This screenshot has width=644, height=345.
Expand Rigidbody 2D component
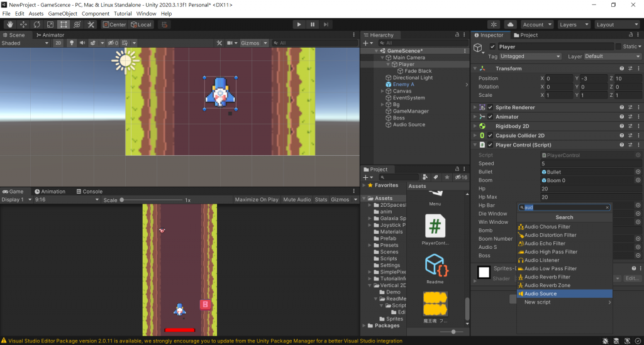coord(475,126)
